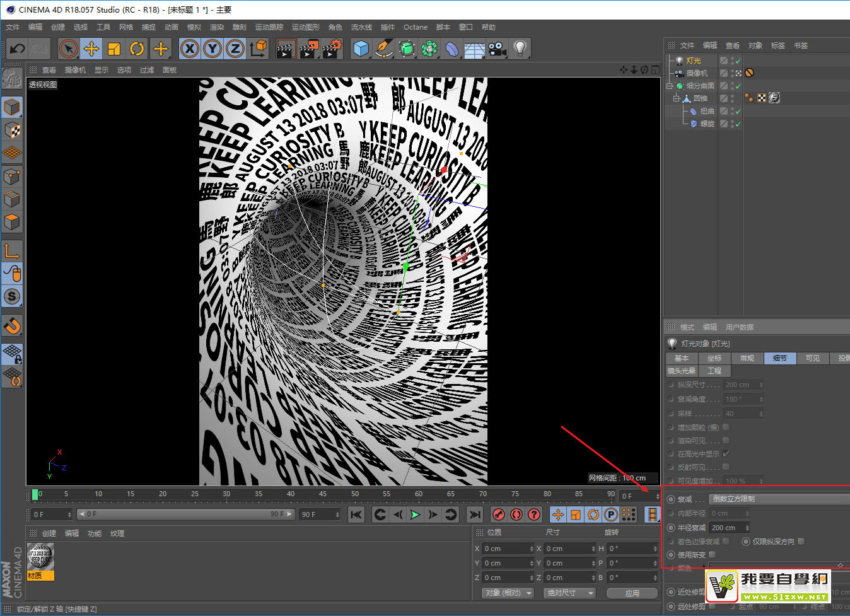Enable the workplane grid mode icon
Image resolution: width=850 pixels, height=616 pixels.
click(12, 153)
